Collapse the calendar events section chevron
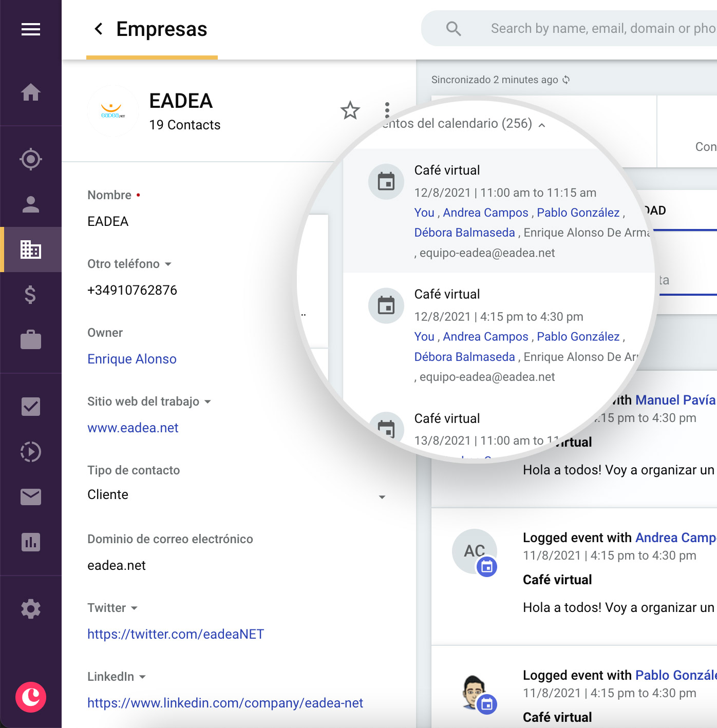 point(542,125)
